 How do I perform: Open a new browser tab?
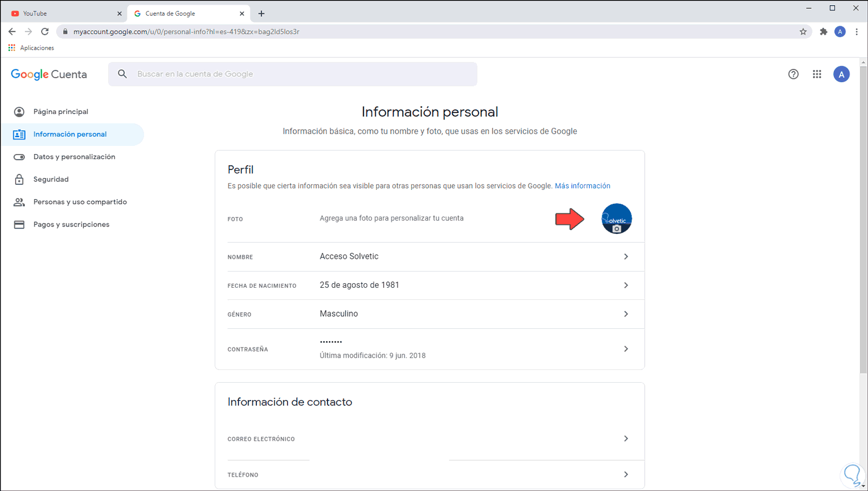262,13
